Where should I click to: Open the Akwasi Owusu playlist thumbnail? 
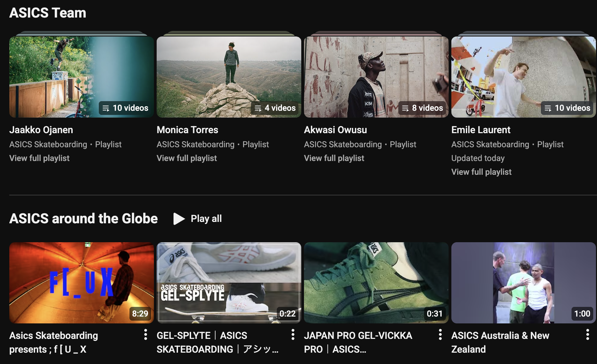click(376, 77)
